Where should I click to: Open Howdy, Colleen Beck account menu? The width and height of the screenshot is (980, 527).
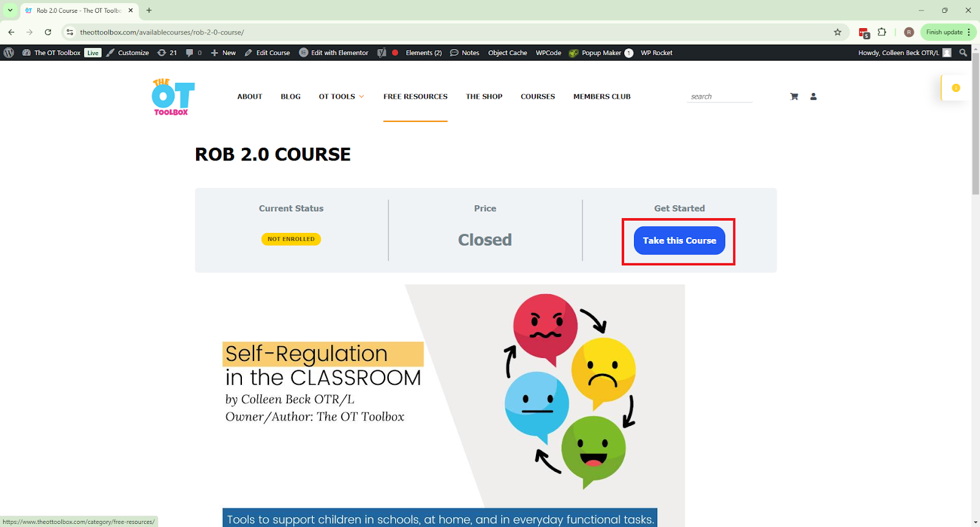click(904, 53)
